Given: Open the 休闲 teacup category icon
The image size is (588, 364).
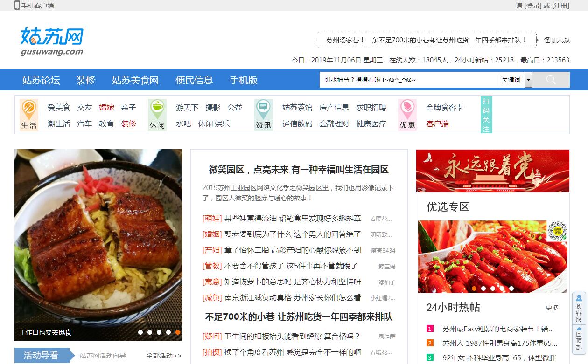Looking at the screenshot, I should [x=157, y=115].
